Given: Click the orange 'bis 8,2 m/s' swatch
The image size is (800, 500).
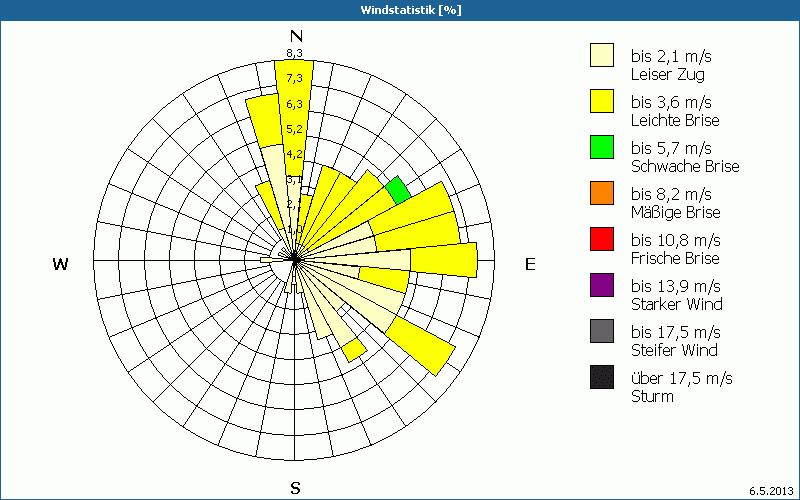Looking at the screenshot, I should [602, 193].
